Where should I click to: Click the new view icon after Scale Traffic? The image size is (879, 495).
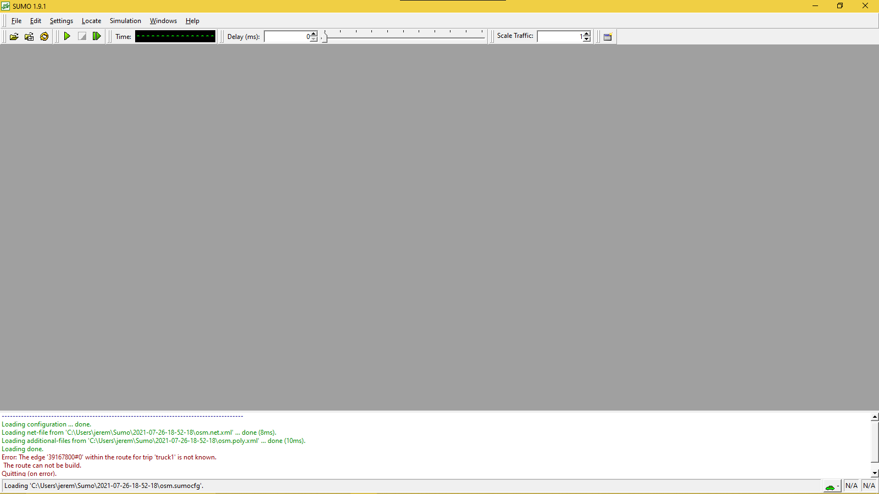tap(607, 37)
